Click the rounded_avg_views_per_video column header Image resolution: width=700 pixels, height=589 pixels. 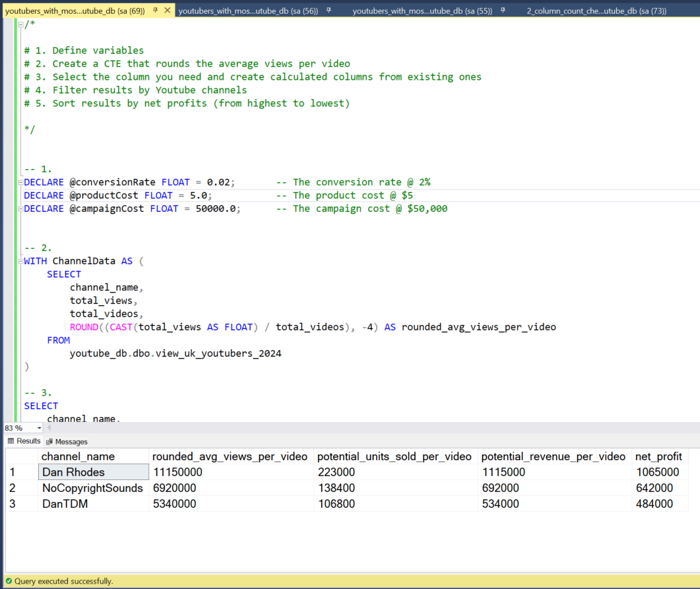[230, 456]
